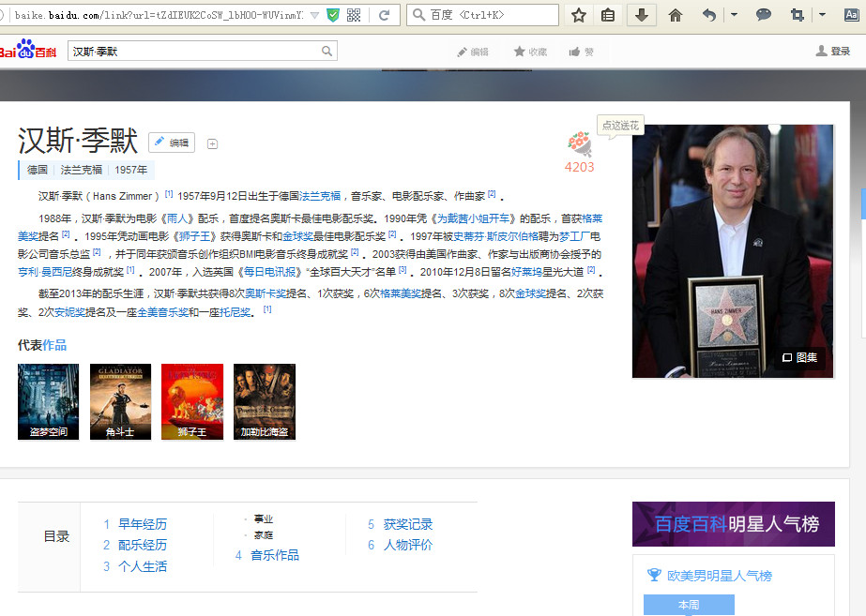Viewport: 866px width, 616px height.
Task: Open the chat bubble icon
Action: pyautogui.click(x=764, y=15)
